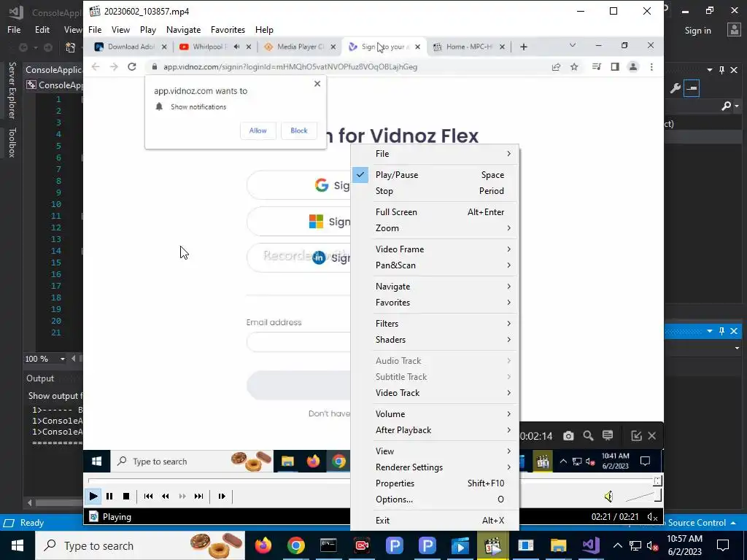The height and width of the screenshot is (560, 747).
Task: Bookmark the page with the star icon
Action: coord(574,66)
